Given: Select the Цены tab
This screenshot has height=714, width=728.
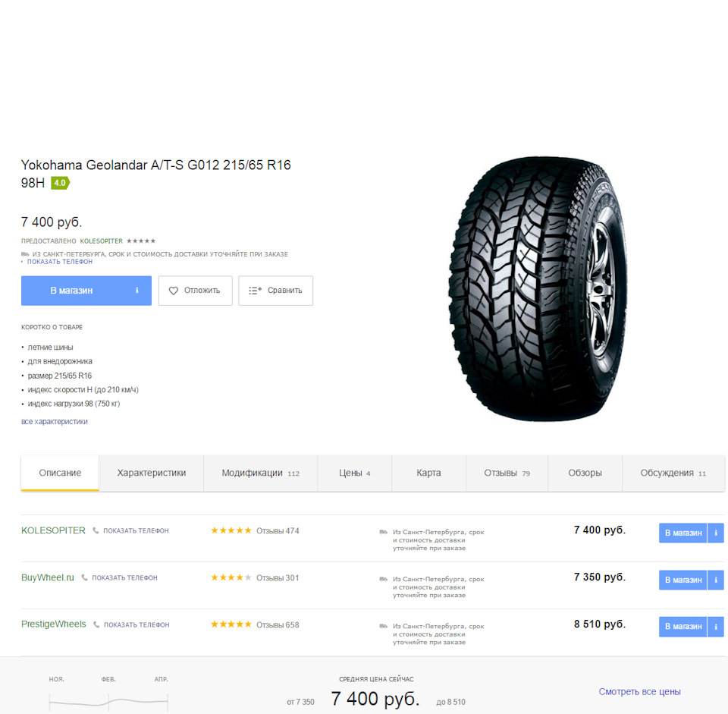Looking at the screenshot, I should coord(355,473).
